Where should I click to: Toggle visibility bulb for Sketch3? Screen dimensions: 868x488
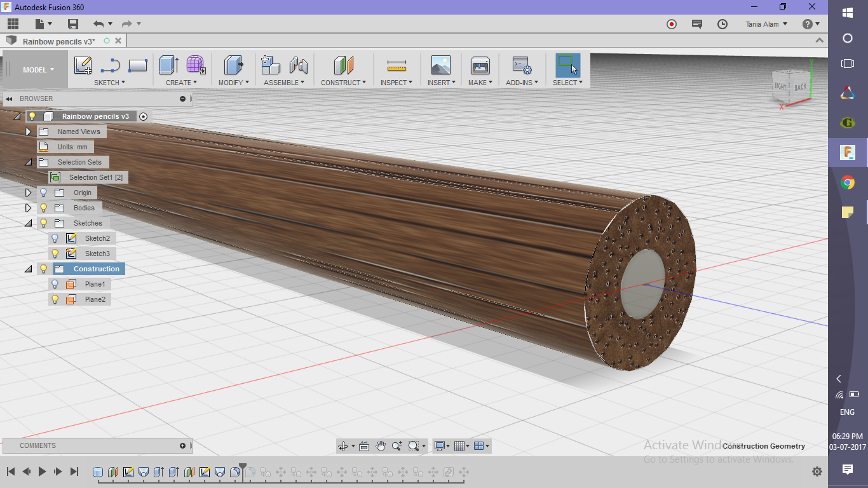click(55, 254)
